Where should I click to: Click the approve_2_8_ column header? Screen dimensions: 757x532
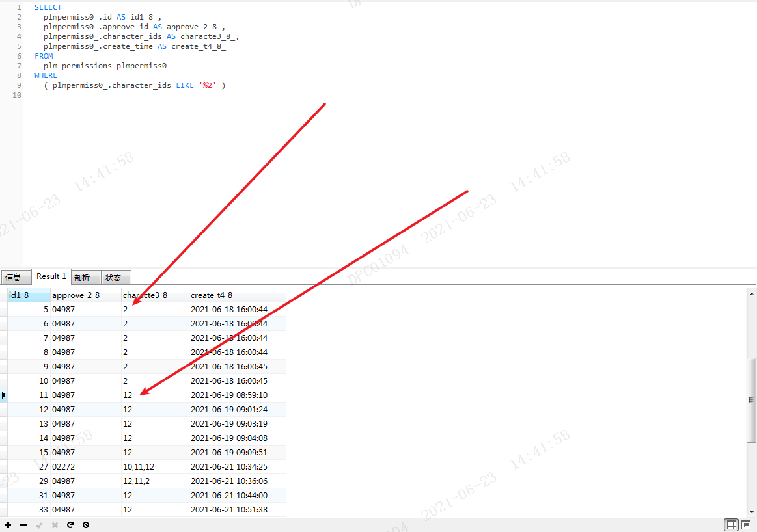pos(86,295)
